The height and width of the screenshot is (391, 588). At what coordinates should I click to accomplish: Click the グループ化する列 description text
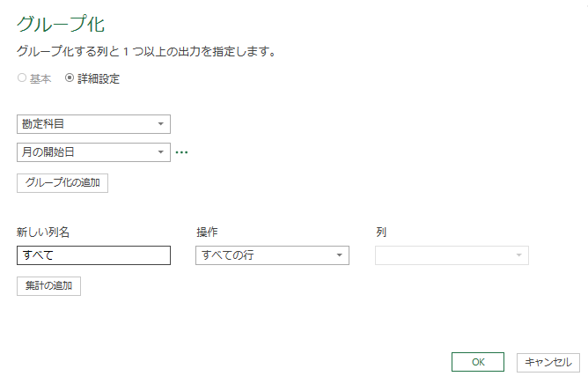(x=146, y=52)
